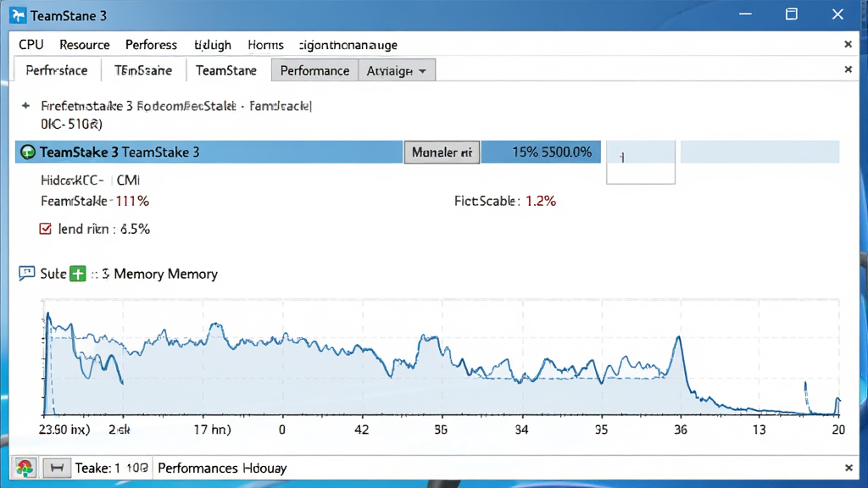The image size is (868, 488).
Task: Click the 17 hn) axis label
Action: (x=212, y=430)
